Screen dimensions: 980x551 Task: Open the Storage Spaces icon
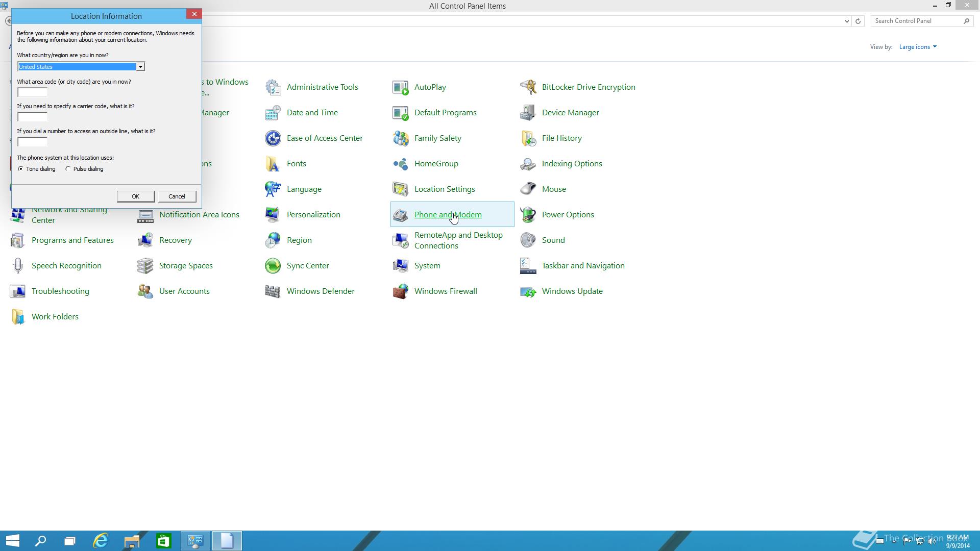click(145, 266)
